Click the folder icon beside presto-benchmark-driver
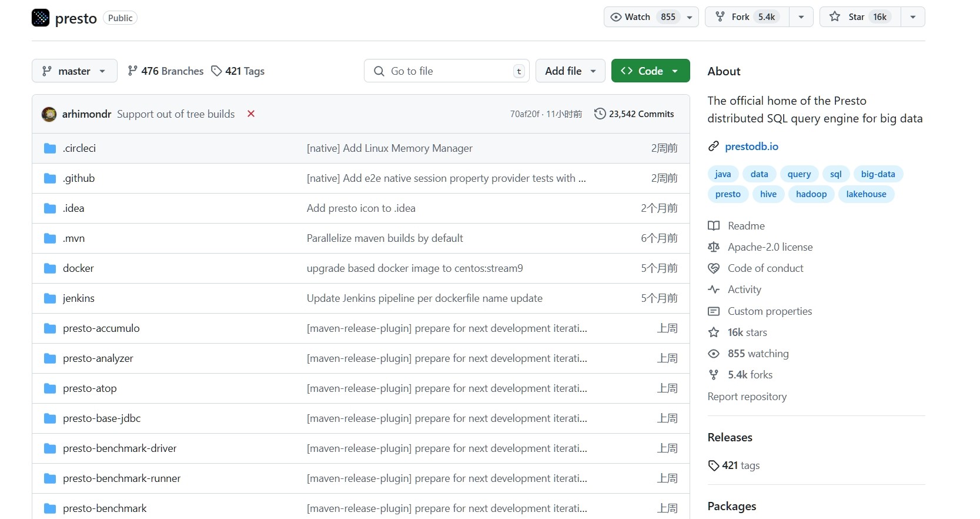The height and width of the screenshot is (519, 980). click(x=50, y=448)
